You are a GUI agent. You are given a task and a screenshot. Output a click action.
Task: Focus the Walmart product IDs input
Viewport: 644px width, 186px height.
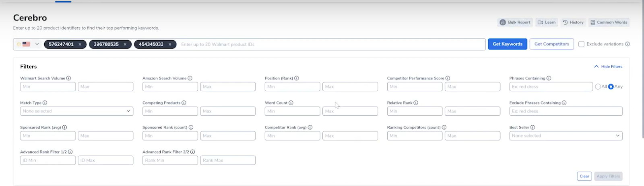pos(332,45)
